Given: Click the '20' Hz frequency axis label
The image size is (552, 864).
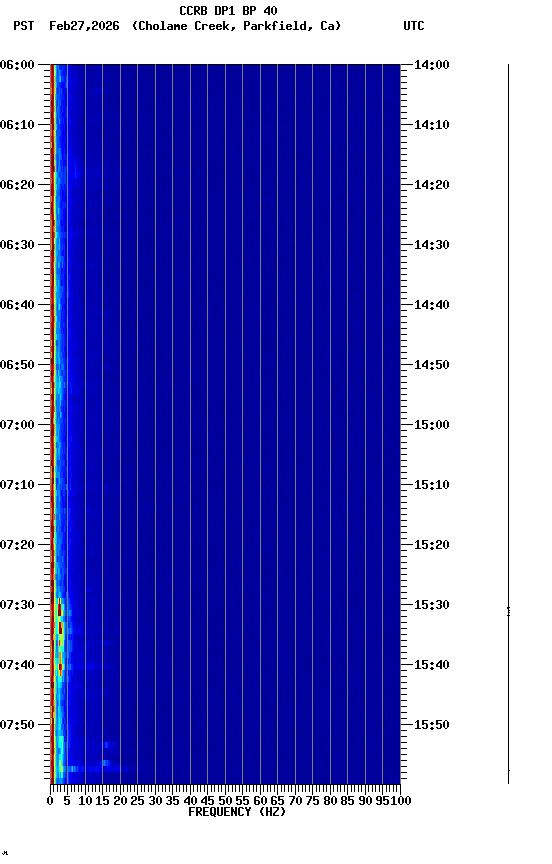Looking at the screenshot, I should point(120,802).
